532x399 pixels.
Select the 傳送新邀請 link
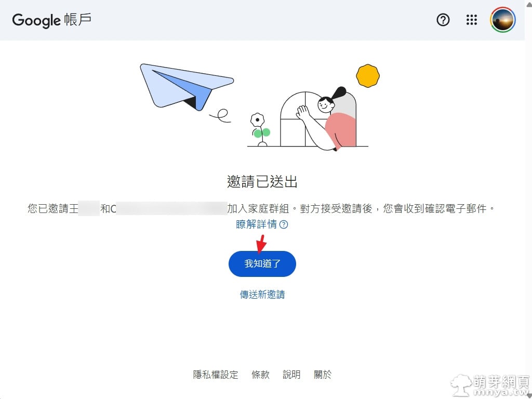tap(262, 294)
